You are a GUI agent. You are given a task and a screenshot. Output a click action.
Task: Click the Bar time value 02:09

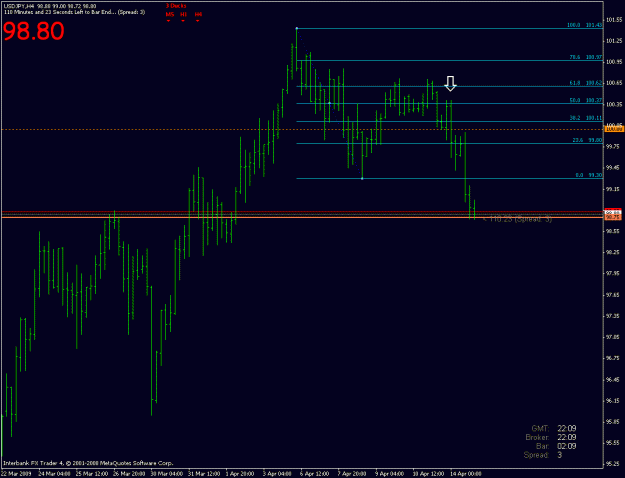[x=566, y=446]
